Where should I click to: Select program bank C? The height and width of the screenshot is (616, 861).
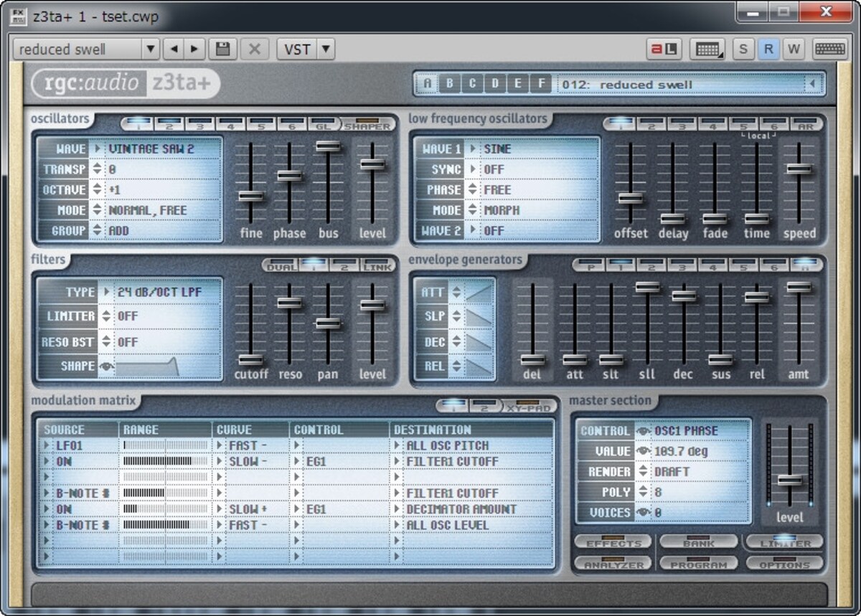[x=473, y=84]
